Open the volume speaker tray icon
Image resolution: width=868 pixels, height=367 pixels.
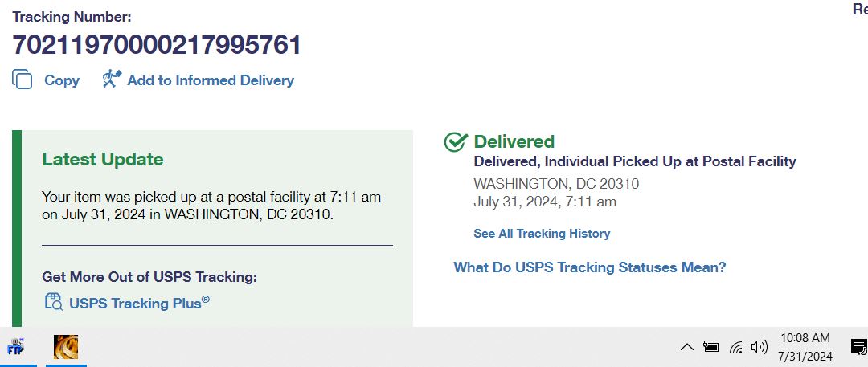(759, 347)
